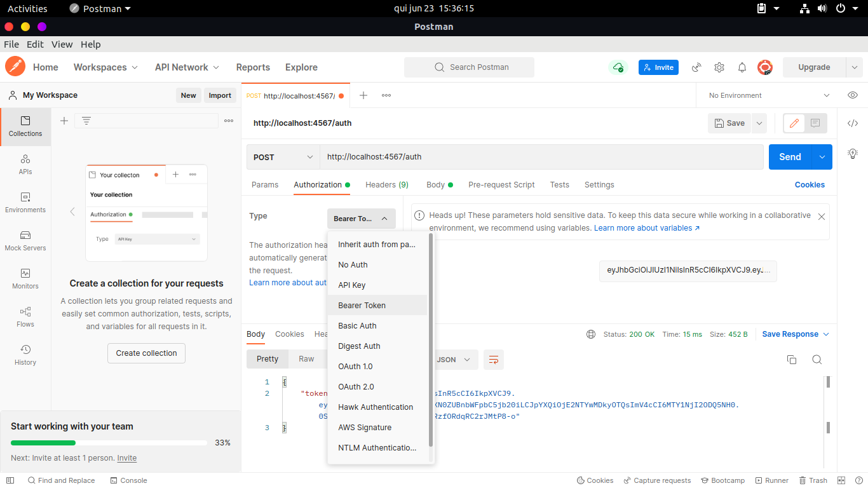Open the Cookies link in request pane
Image resolution: width=868 pixels, height=488 pixels.
[810, 185]
